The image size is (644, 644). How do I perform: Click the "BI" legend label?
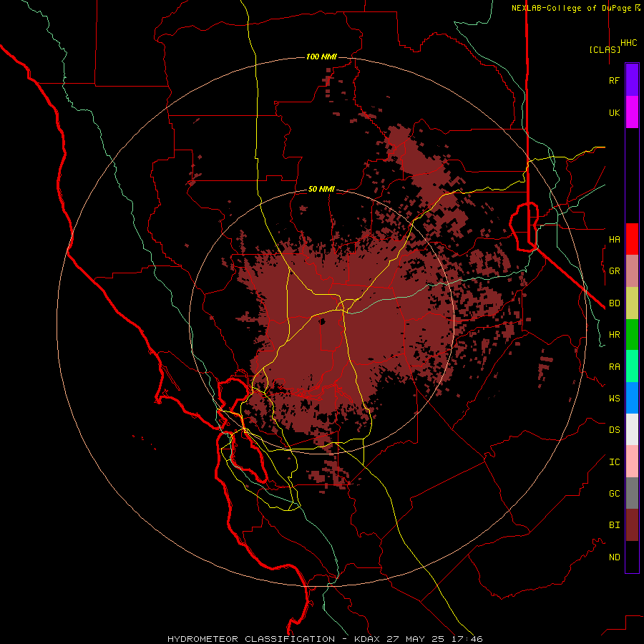614,525
